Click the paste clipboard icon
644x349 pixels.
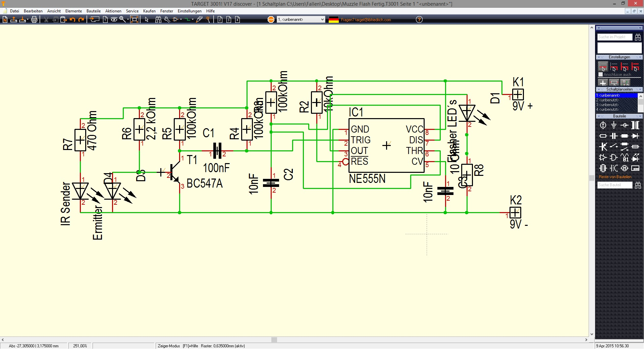pyautogui.click(x=63, y=20)
